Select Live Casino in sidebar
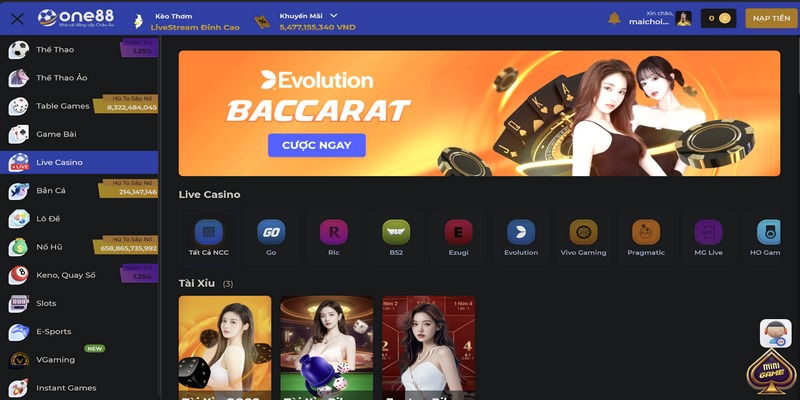The width and height of the screenshot is (800, 400). pos(79,162)
